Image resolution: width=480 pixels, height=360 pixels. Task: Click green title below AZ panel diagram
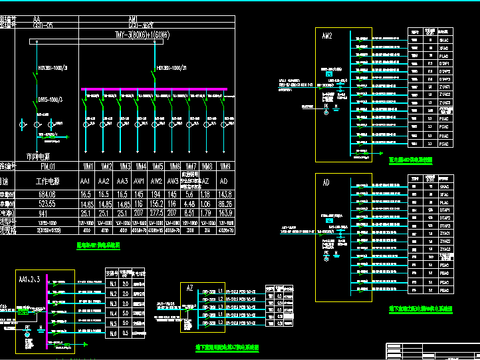click(x=227, y=348)
